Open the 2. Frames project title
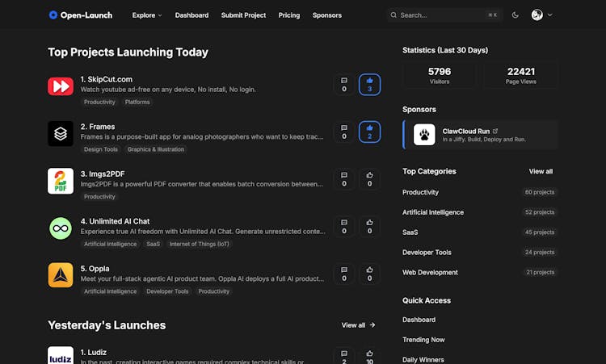 tap(98, 127)
